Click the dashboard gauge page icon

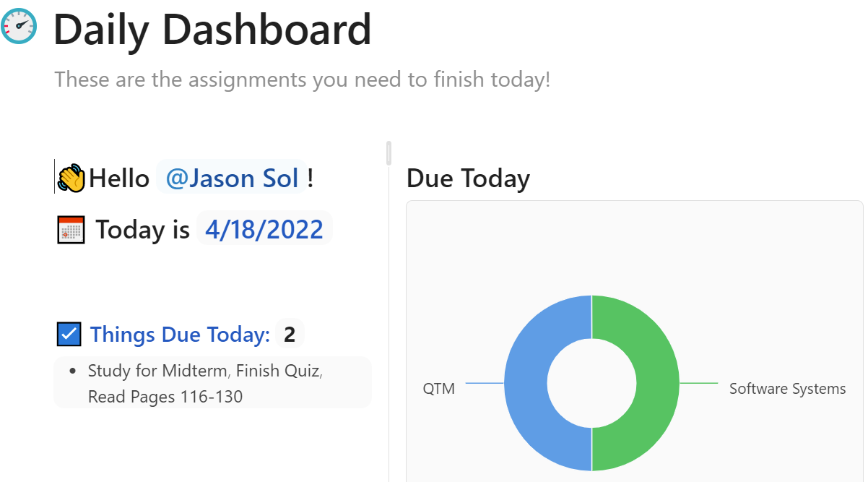pyautogui.click(x=19, y=27)
